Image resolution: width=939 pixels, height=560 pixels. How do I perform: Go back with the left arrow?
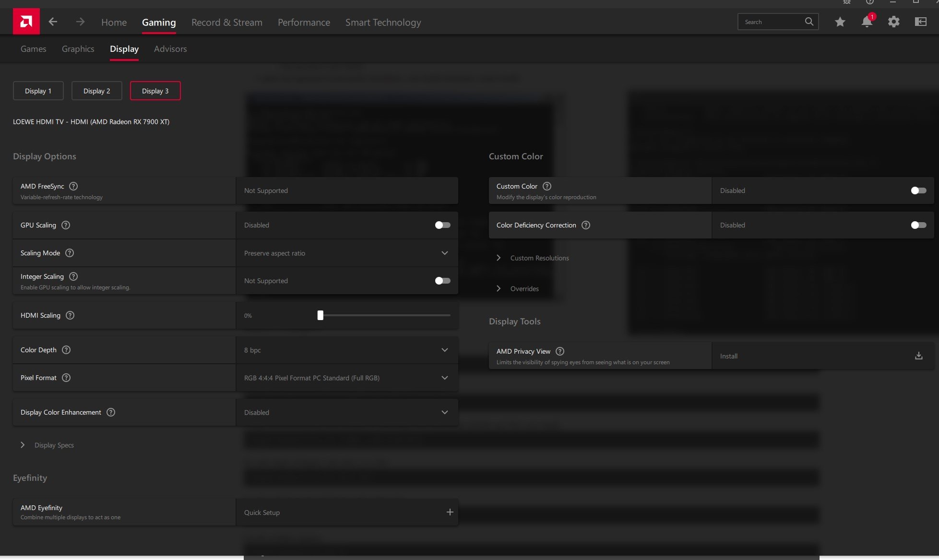(x=53, y=22)
